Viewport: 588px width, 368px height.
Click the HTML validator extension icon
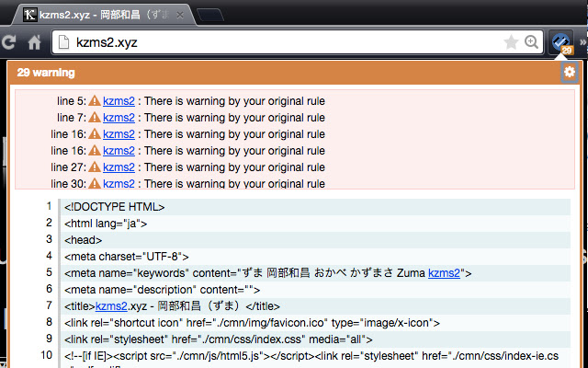560,42
